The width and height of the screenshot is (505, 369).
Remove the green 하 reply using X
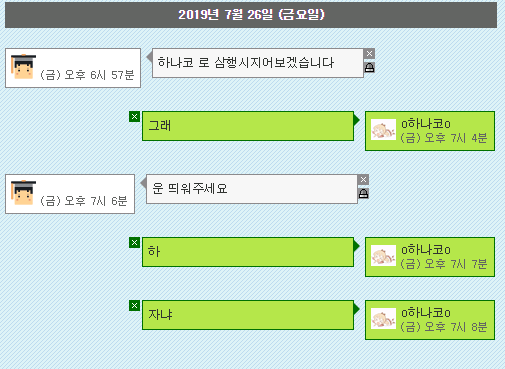(x=134, y=243)
